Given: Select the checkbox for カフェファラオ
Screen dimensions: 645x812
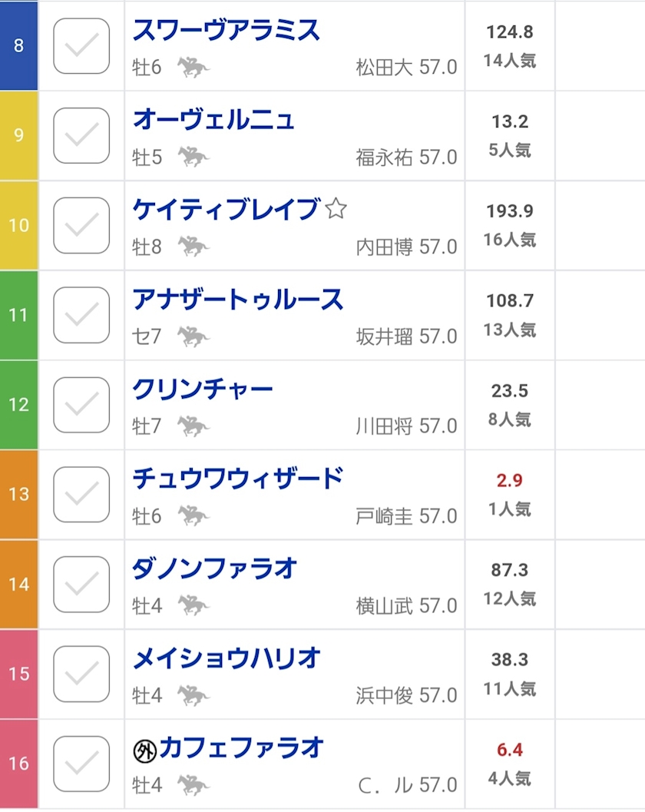Looking at the screenshot, I should point(81,763).
